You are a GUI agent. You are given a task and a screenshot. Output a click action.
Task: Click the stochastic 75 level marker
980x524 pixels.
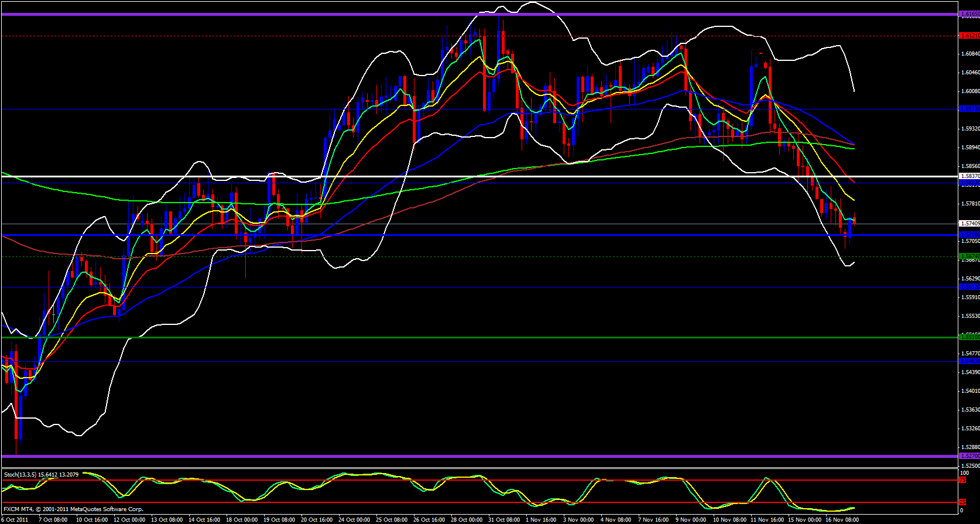pyautogui.click(x=962, y=480)
